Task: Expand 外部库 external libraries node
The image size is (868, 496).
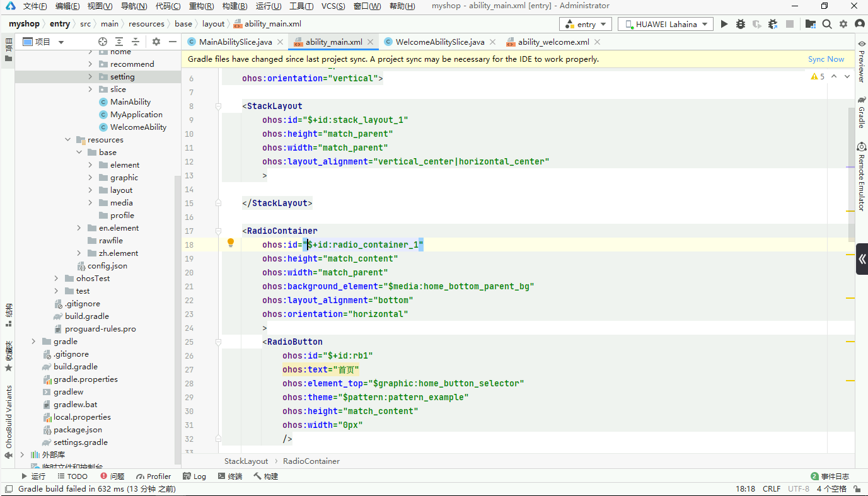Action: coord(23,455)
